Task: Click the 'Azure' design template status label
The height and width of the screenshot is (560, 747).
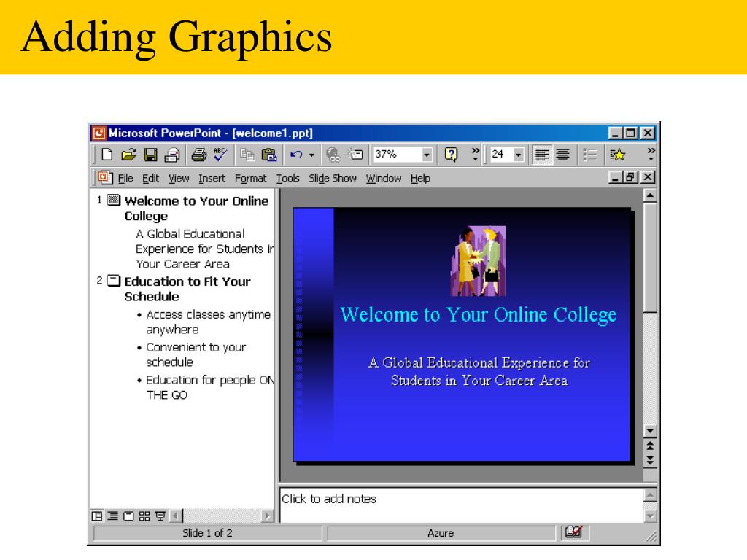Action: 441,533
